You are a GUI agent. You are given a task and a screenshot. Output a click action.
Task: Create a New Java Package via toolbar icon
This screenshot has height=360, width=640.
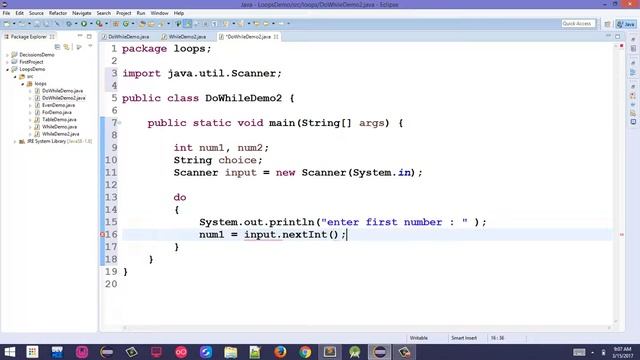click(x=116, y=24)
